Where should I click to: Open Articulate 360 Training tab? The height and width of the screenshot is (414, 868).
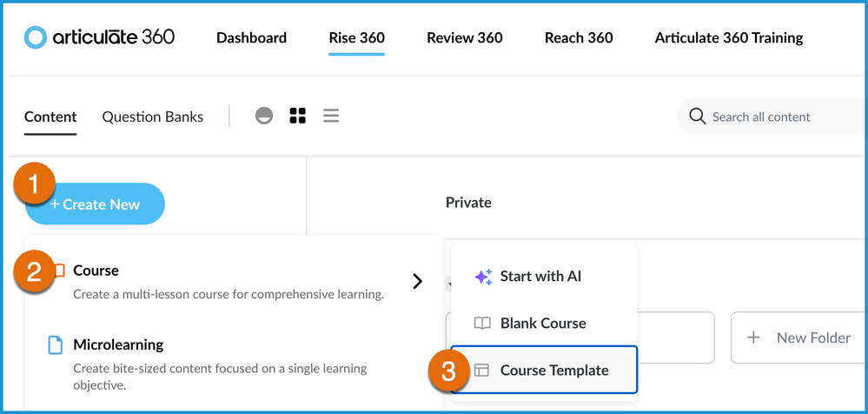(x=728, y=37)
